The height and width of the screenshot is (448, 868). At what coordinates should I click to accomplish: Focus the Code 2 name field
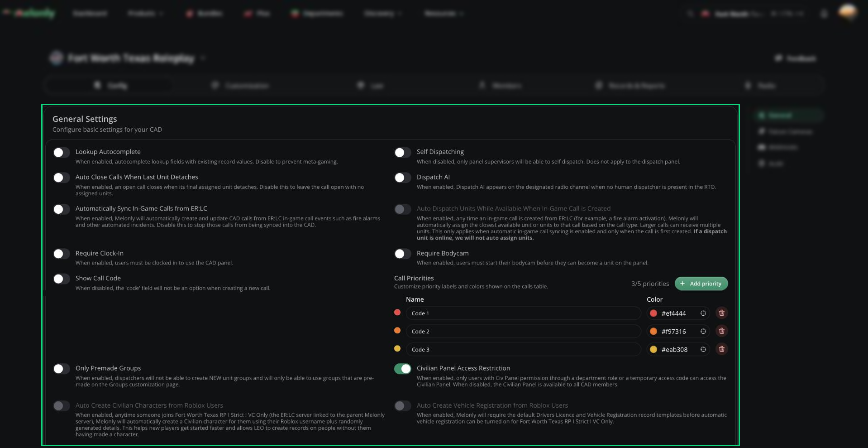pyautogui.click(x=523, y=331)
